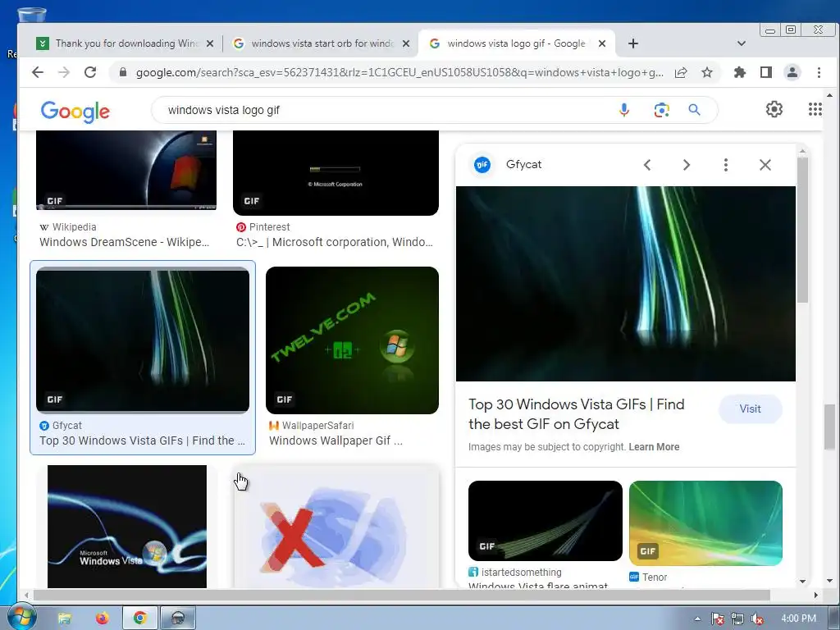Open Pinterest C:\>_ Microsoft corporation caption
The image size is (840, 630).
pyautogui.click(x=335, y=242)
